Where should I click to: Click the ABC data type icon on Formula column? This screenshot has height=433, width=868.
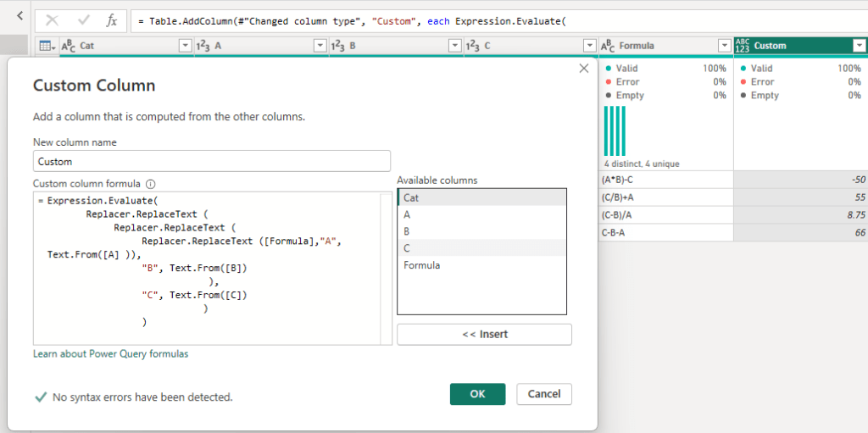tap(609, 46)
